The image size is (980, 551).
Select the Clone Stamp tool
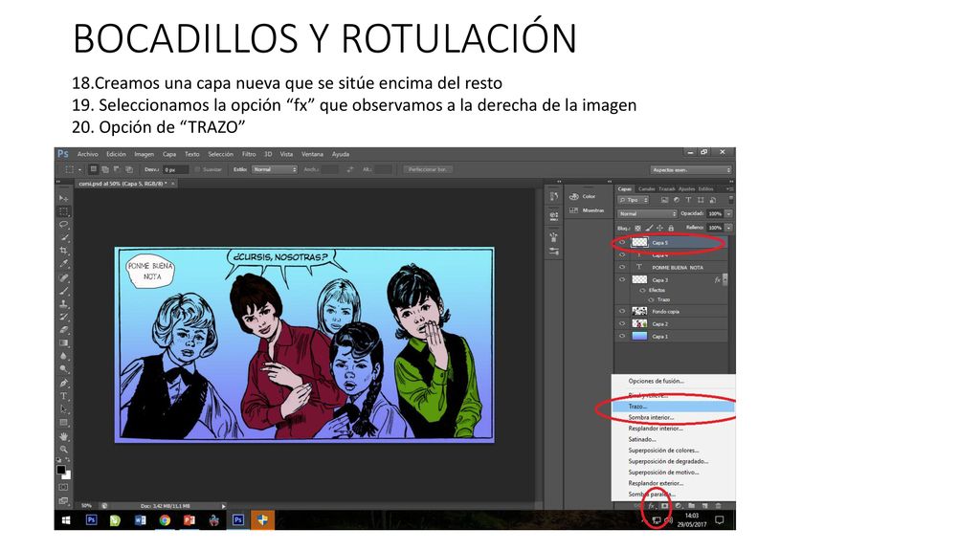point(64,303)
